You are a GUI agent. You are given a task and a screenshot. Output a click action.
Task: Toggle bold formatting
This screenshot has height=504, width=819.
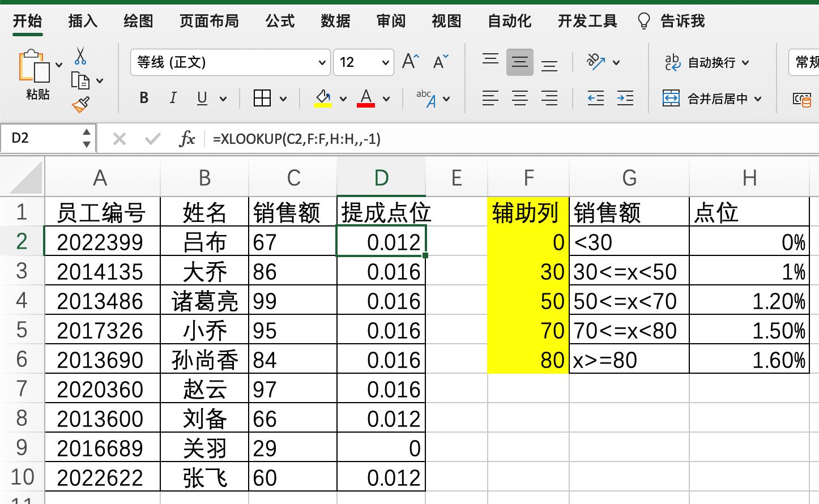(143, 97)
